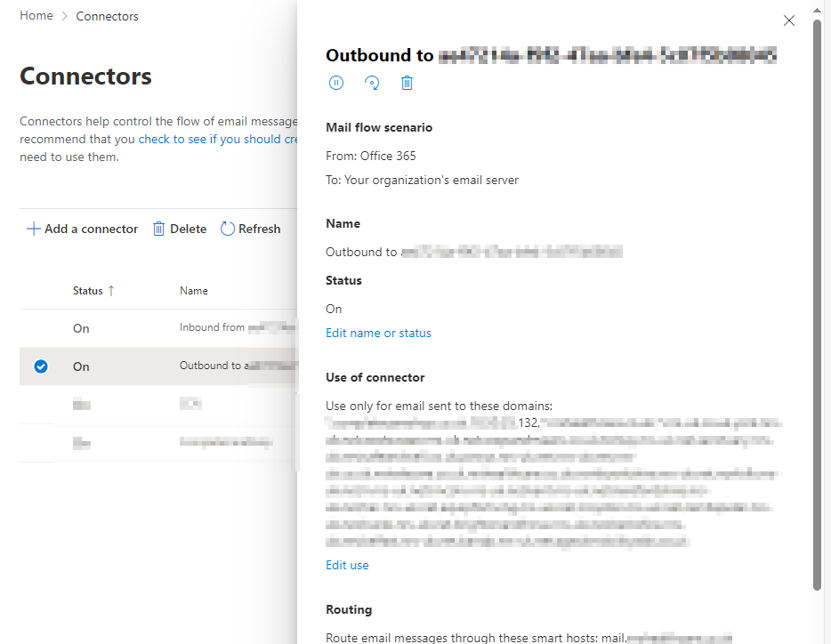Open the Connectors breadcrumb
Screen dimensions: 831x644
107,15
